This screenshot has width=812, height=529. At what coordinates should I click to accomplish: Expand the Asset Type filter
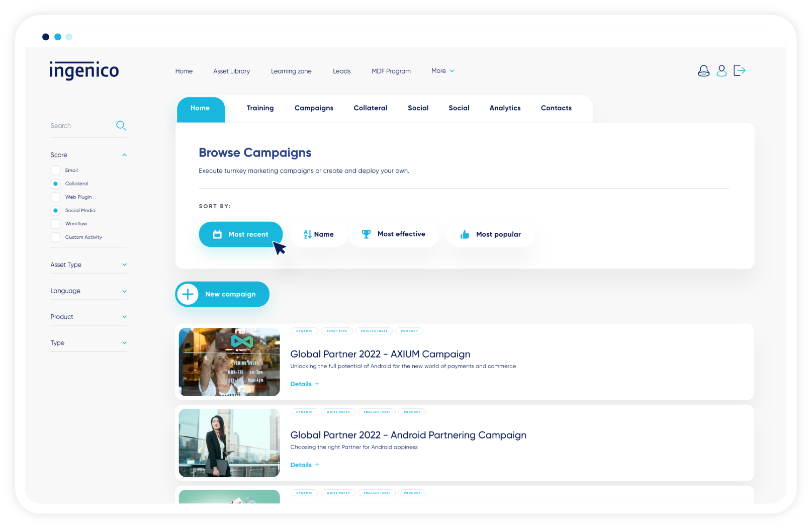[x=88, y=265]
